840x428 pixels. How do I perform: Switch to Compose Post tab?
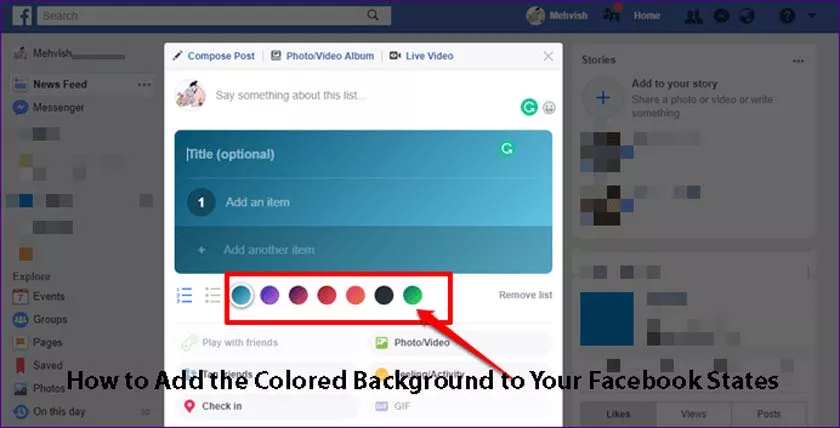click(214, 56)
